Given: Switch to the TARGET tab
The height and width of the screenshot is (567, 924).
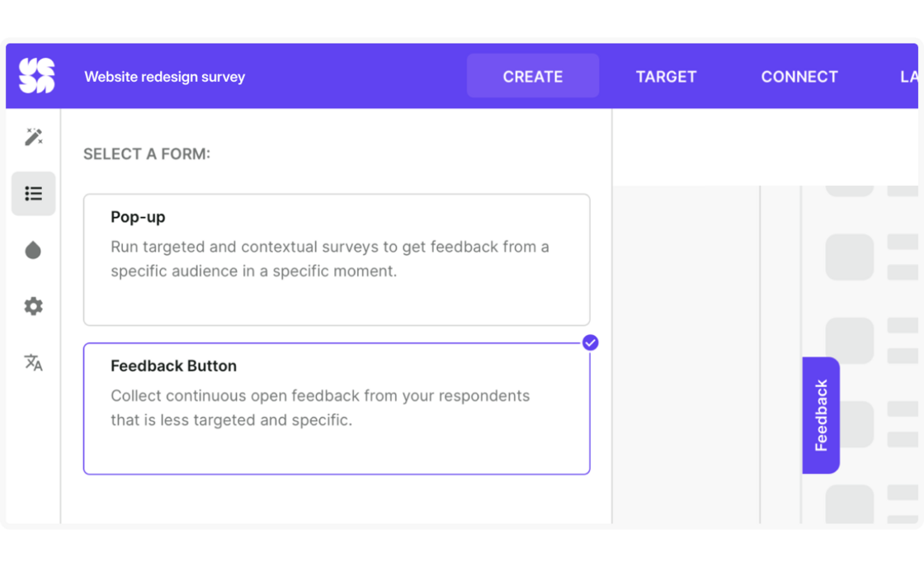Looking at the screenshot, I should coord(666,77).
